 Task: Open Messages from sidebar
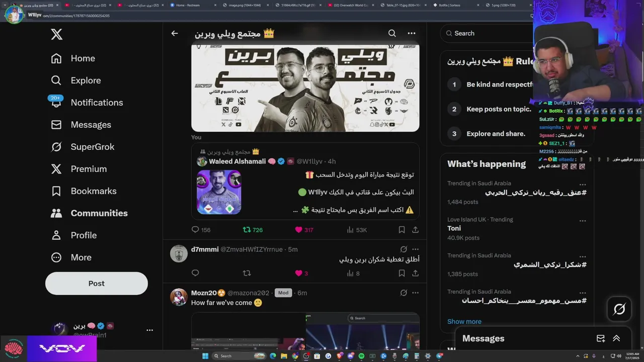click(x=81, y=125)
